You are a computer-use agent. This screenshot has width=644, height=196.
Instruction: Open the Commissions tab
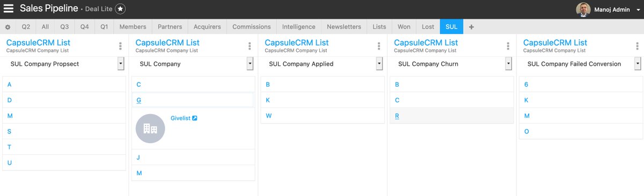[x=251, y=27]
